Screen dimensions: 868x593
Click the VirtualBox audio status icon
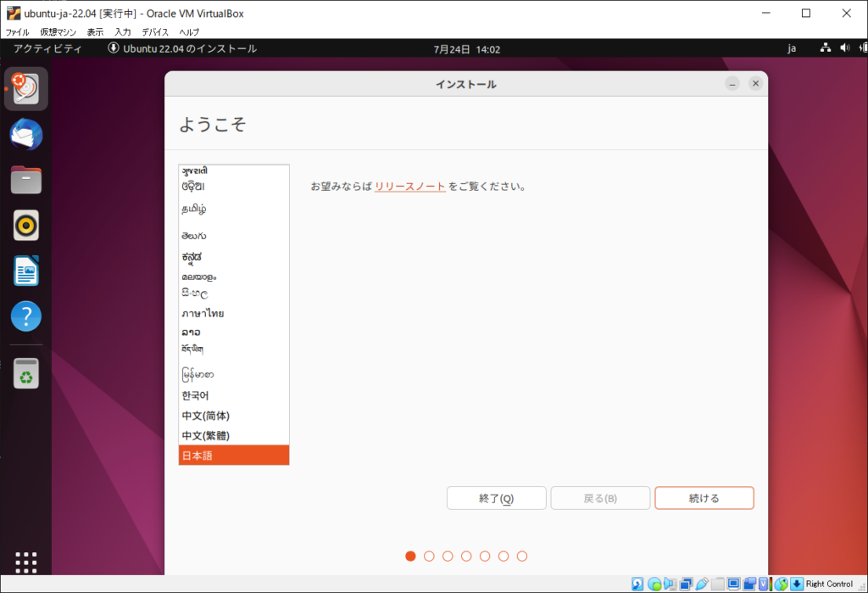pyautogui.click(x=670, y=584)
